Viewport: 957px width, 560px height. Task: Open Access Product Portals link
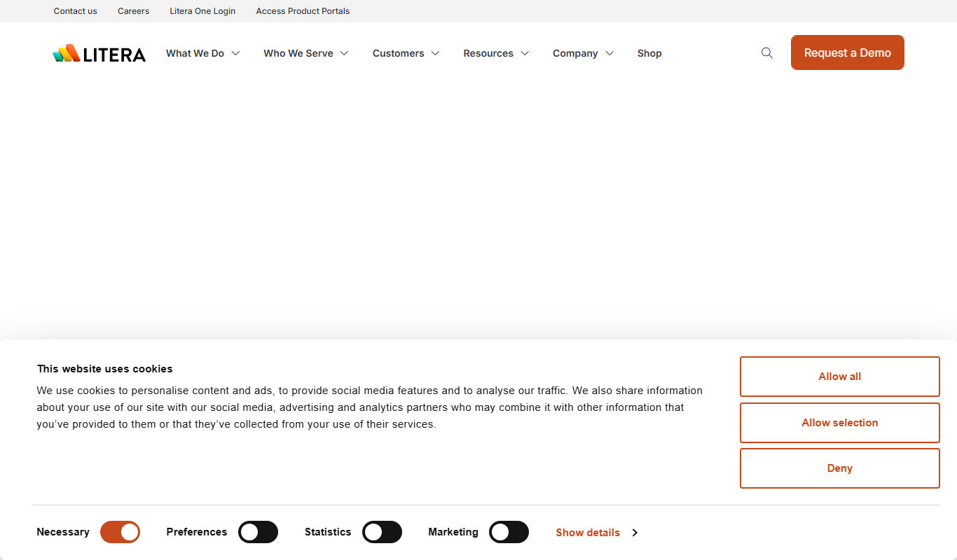tap(303, 11)
